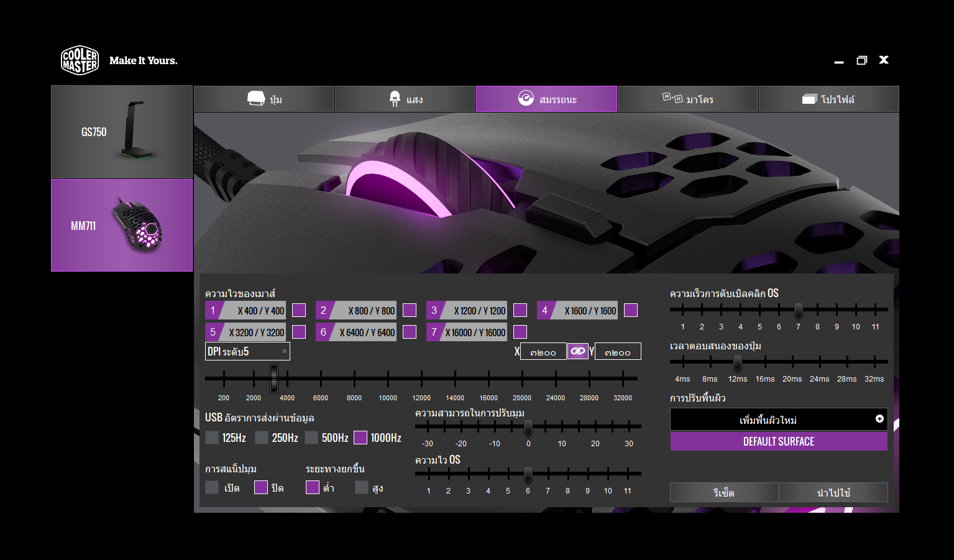The height and width of the screenshot is (560, 954).
Task: Select 125Hz USB polling rate
Action: point(212,438)
